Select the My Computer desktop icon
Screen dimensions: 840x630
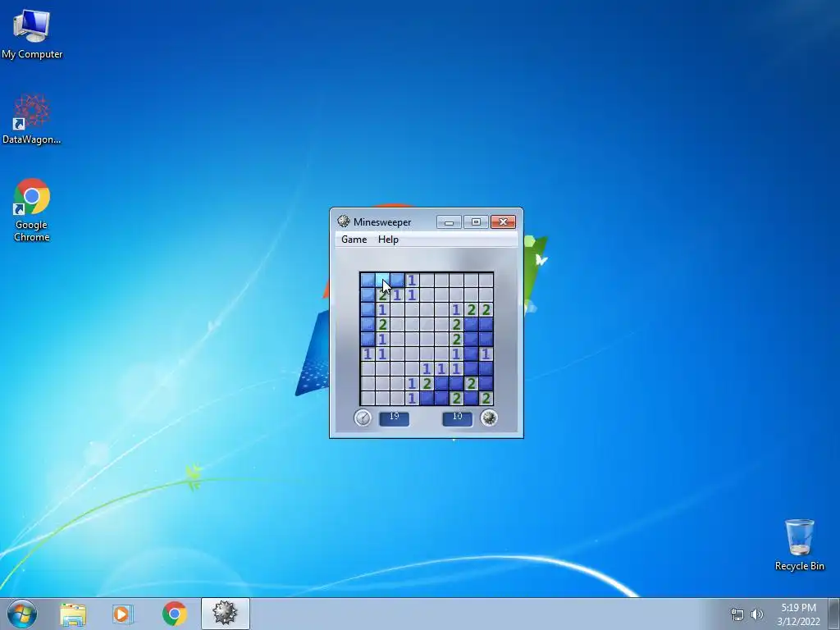coord(32,33)
